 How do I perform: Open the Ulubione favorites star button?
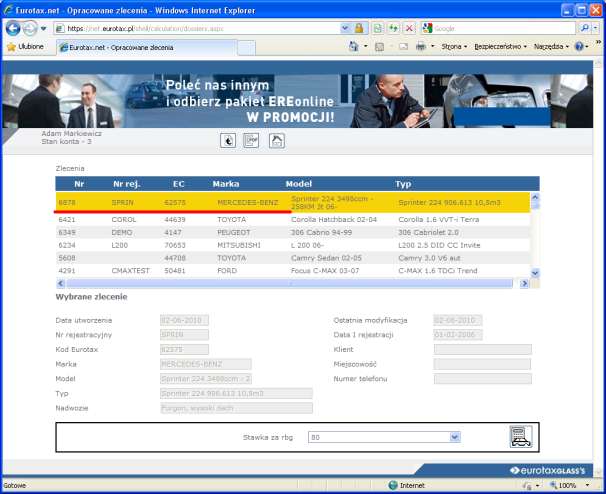tap(25, 47)
